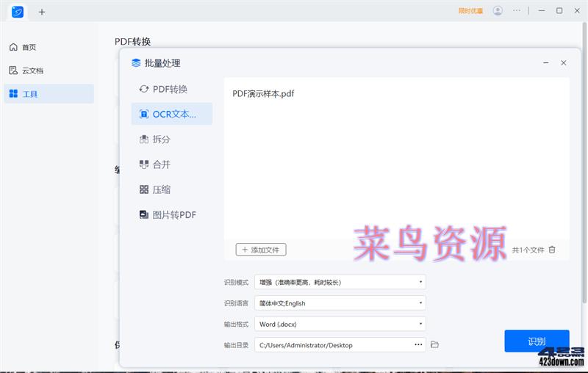Minimize the 批量处理 dialog

point(546,63)
